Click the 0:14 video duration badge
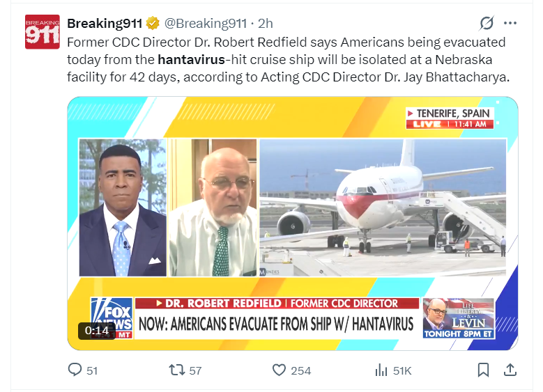This screenshot has width=543, height=392. point(97,331)
